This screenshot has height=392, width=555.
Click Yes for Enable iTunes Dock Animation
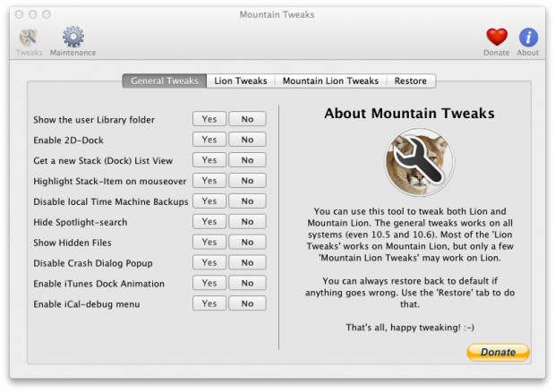209,284
